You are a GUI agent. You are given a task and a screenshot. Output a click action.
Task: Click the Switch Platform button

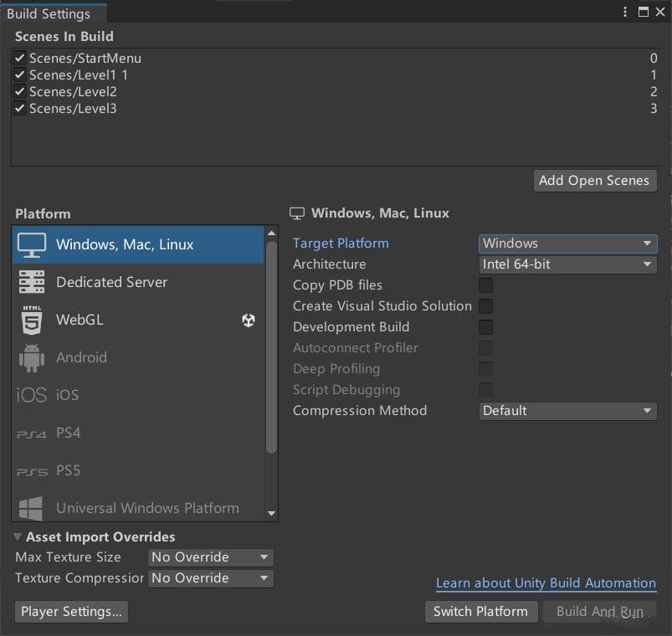tap(481, 612)
